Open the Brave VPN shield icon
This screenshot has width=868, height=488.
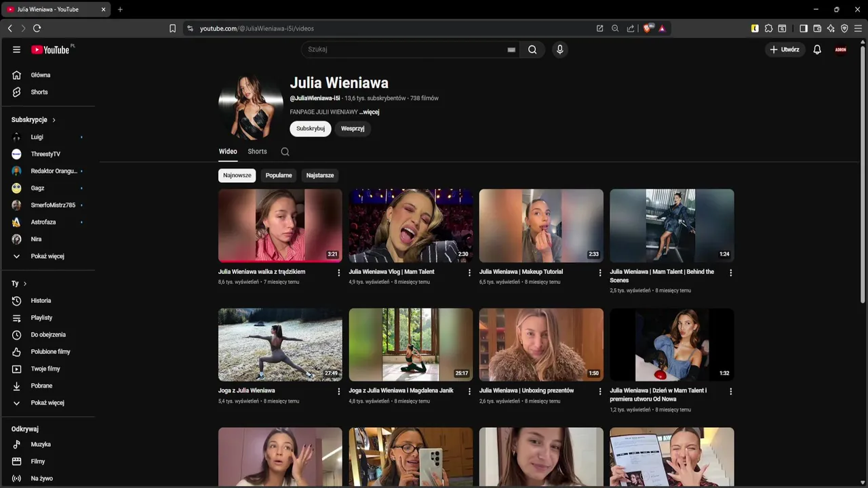(x=844, y=28)
